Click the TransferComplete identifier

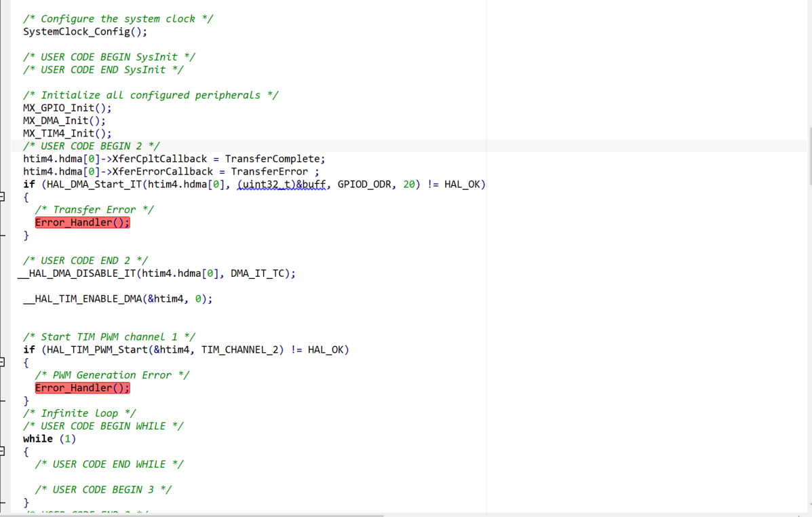pyautogui.click(x=273, y=159)
